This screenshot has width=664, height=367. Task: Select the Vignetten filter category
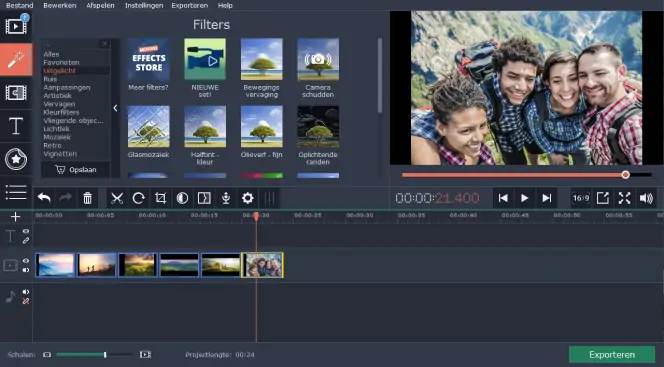coord(60,154)
